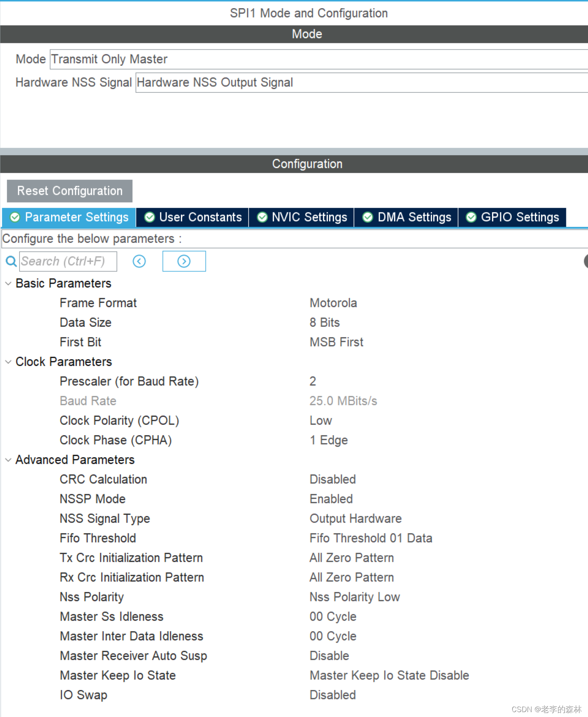
Task: Click the Output Hardware value
Action: (356, 519)
